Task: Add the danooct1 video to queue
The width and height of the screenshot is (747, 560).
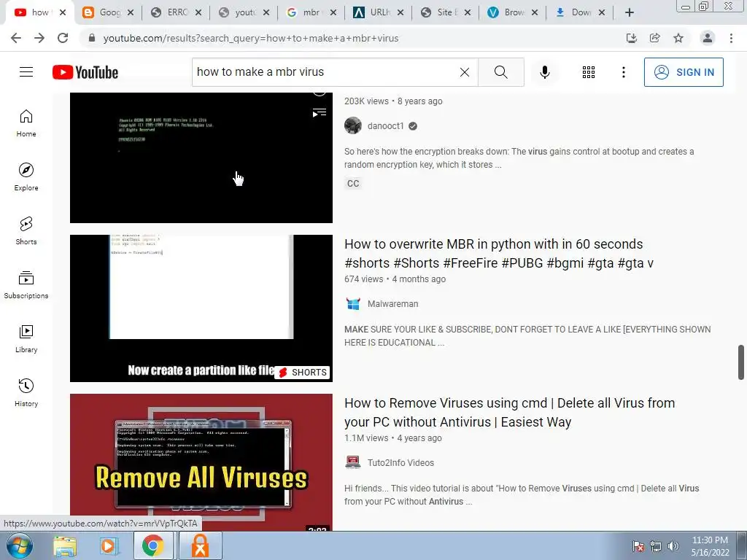Action: pos(320,113)
